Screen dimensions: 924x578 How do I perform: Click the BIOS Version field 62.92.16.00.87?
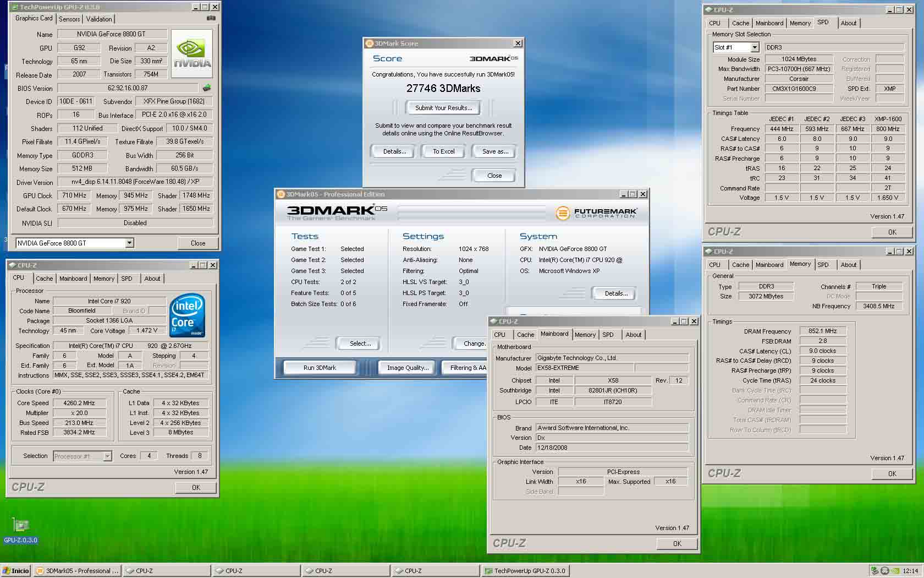point(128,88)
